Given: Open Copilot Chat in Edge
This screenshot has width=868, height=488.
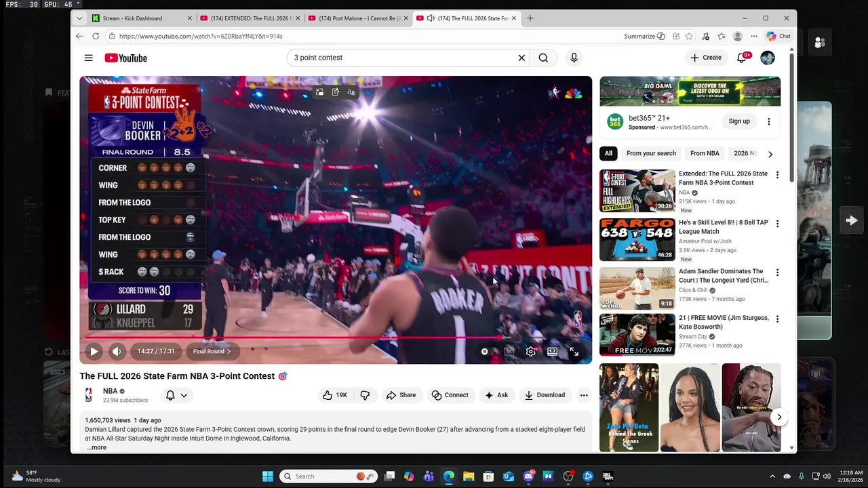Looking at the screenshot, I should (778, 36).
